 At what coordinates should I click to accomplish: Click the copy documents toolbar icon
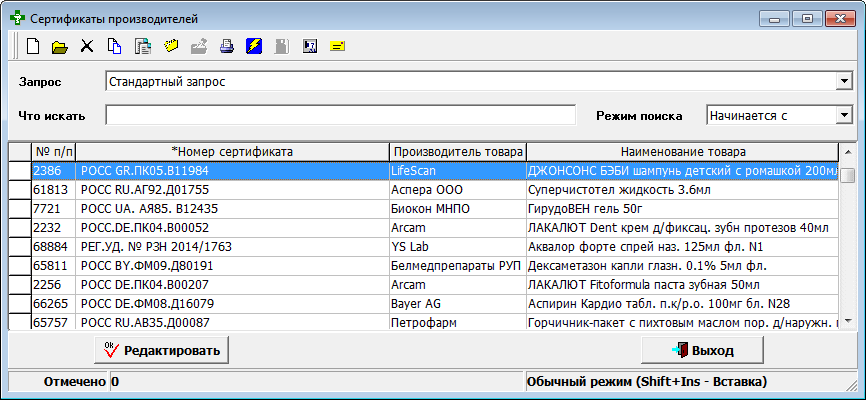[x=114, y=46]
